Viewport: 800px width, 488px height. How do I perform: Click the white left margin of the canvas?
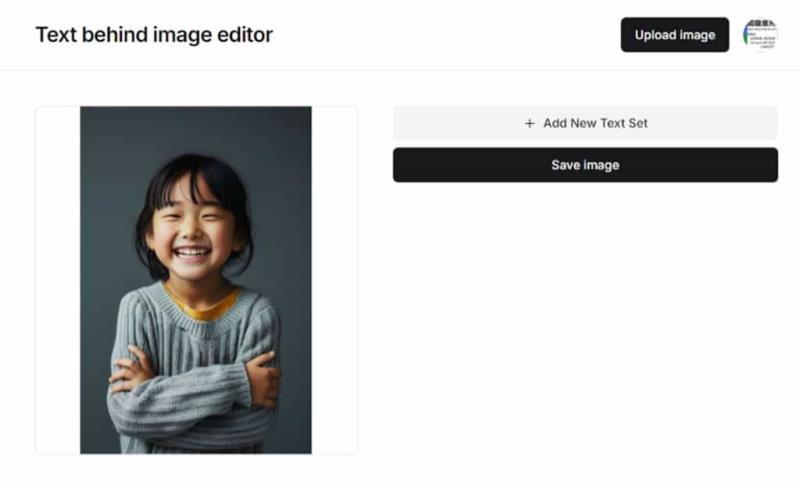click(58, 280)
